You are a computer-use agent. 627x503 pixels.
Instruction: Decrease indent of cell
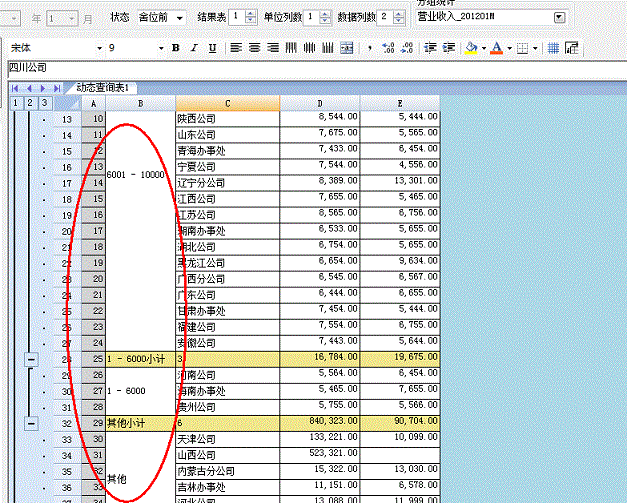[x=430, y=48]
